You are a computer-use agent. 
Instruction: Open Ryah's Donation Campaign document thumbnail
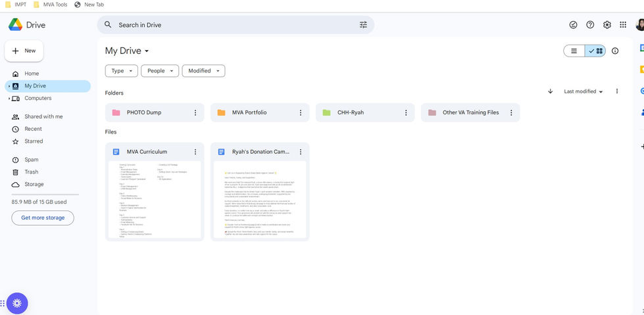260,200
